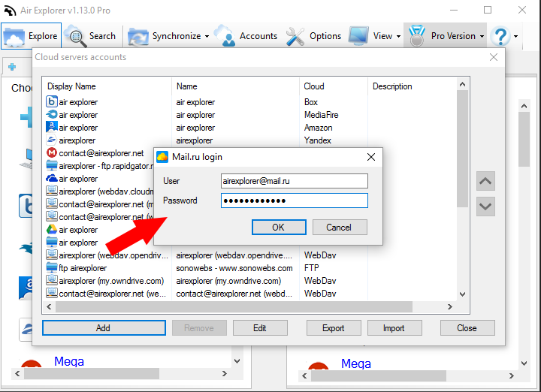541x392 pixels.
Task: Select the MediaFire cloud cell
Action: pos(322,115)
